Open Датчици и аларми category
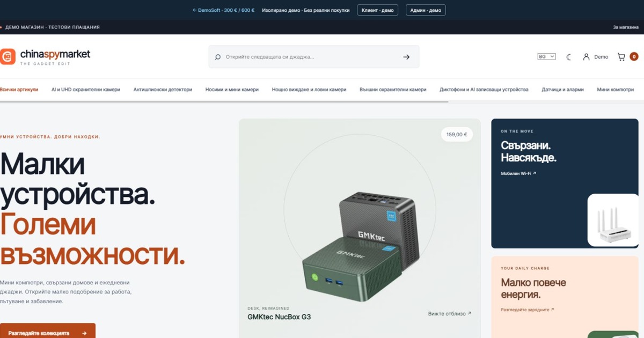The height and width of the screenshot is (338, 644). coord(562,90)
